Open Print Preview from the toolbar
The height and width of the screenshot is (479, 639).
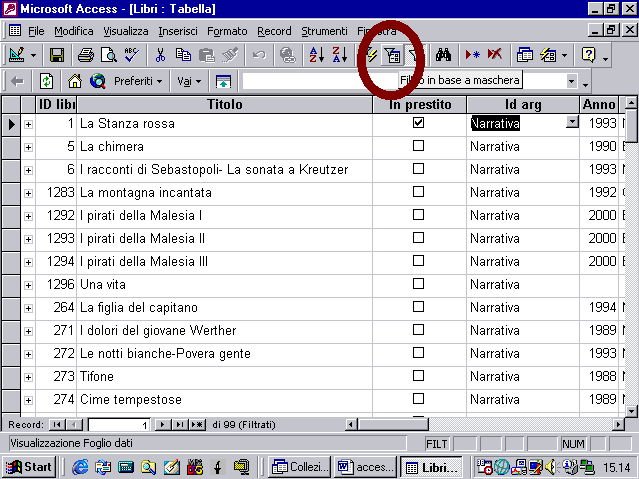[109, 55]
